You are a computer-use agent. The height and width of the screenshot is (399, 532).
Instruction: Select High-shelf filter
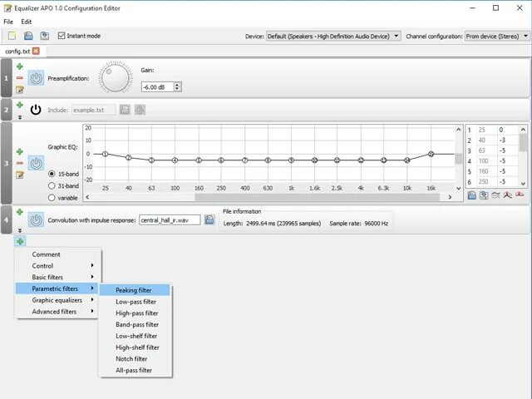pyautogui.click(x=135, y=347)
